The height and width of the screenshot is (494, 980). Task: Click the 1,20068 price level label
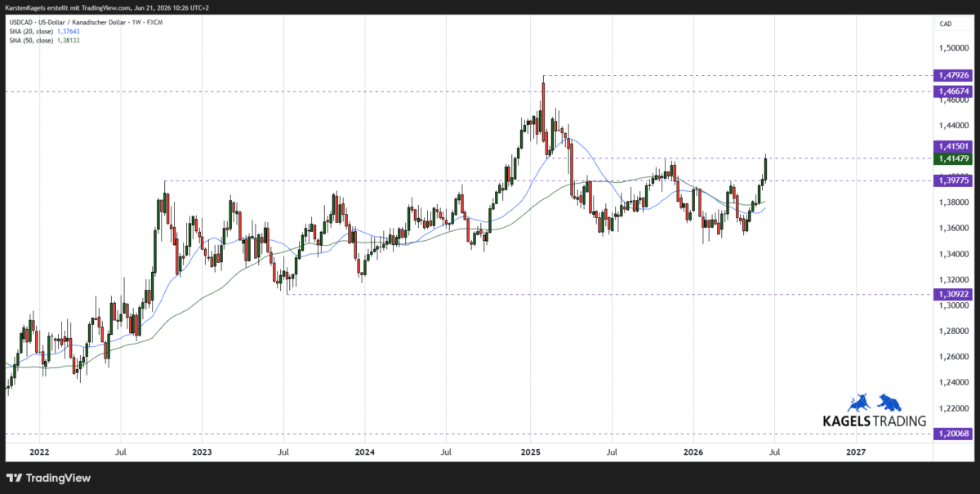tap(955, 434)
